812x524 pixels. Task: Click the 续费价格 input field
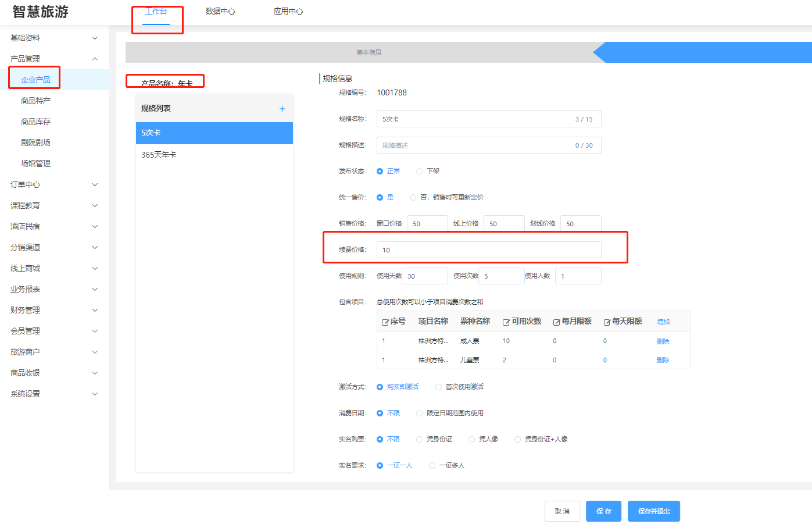coord(488,250)
